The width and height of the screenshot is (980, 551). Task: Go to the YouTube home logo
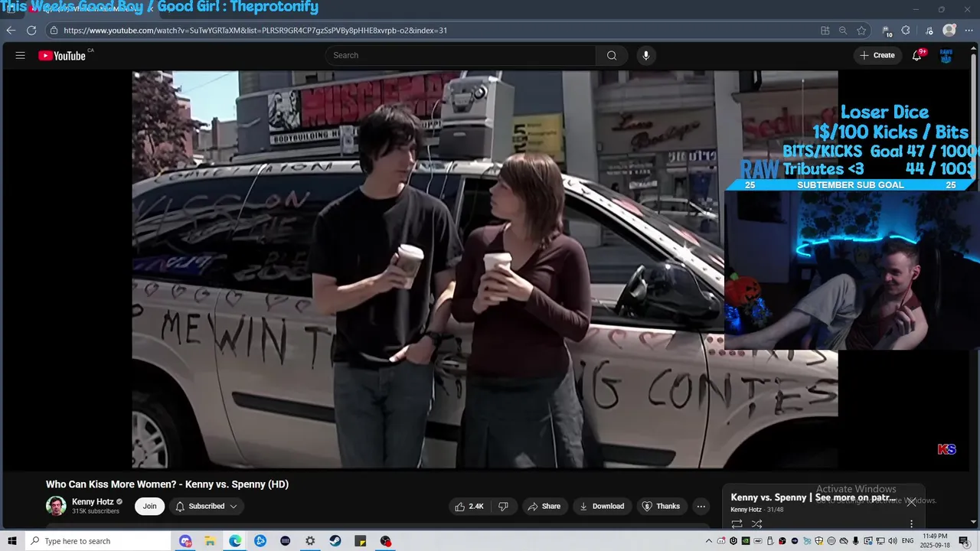coord(62,55)
